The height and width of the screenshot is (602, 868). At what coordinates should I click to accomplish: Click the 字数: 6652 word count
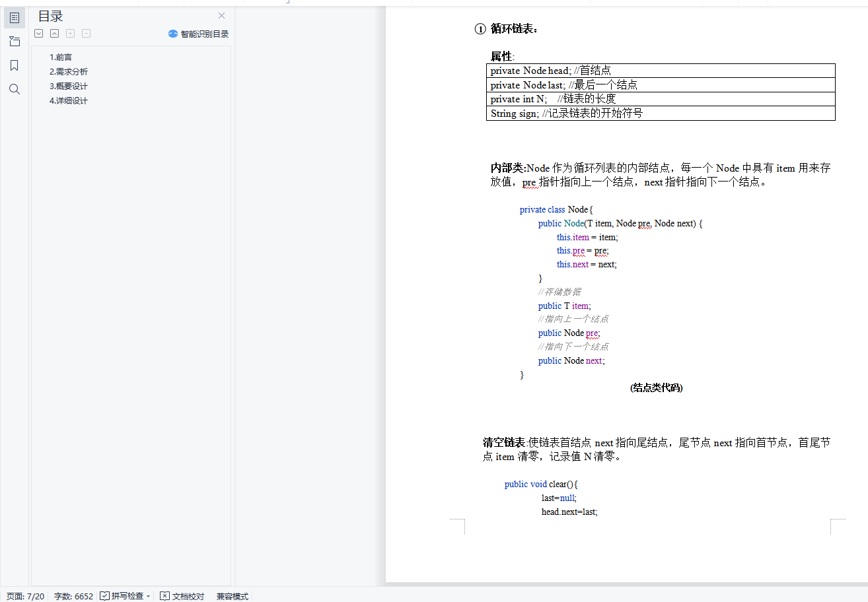pos(73,596)
